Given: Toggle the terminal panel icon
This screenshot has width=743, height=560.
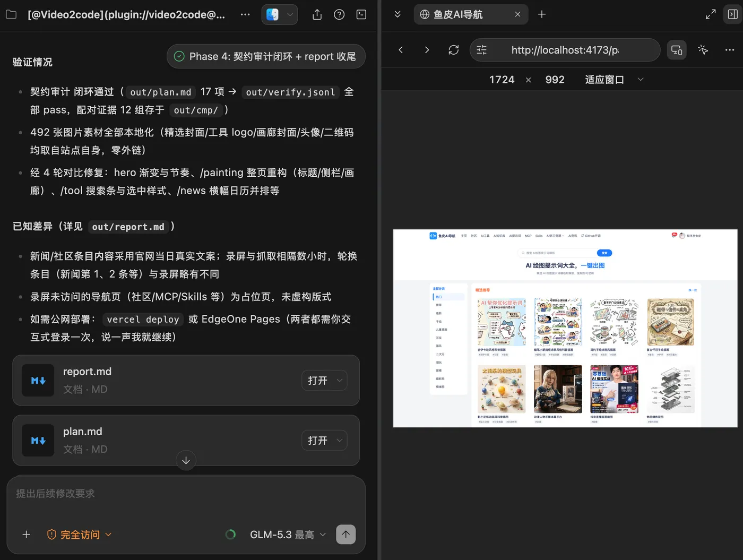Looking at the screenshot, I should click(x=361, y=14).
